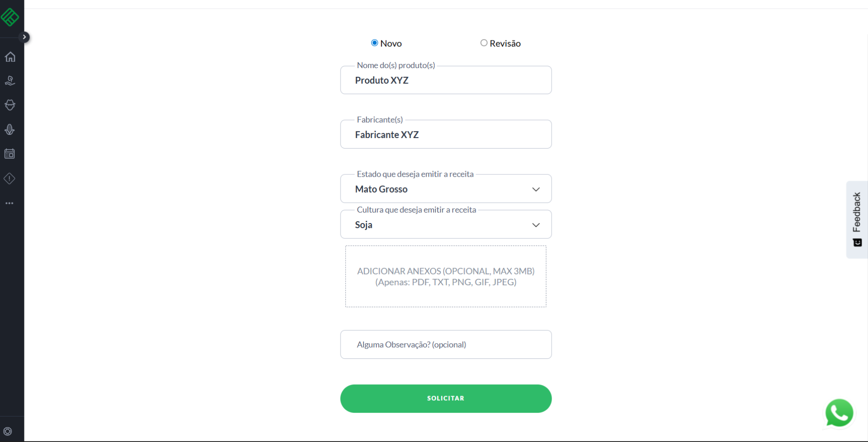Click the Adicionar Anexos upload area
868x442 pixels.
(x=446, y=276)
